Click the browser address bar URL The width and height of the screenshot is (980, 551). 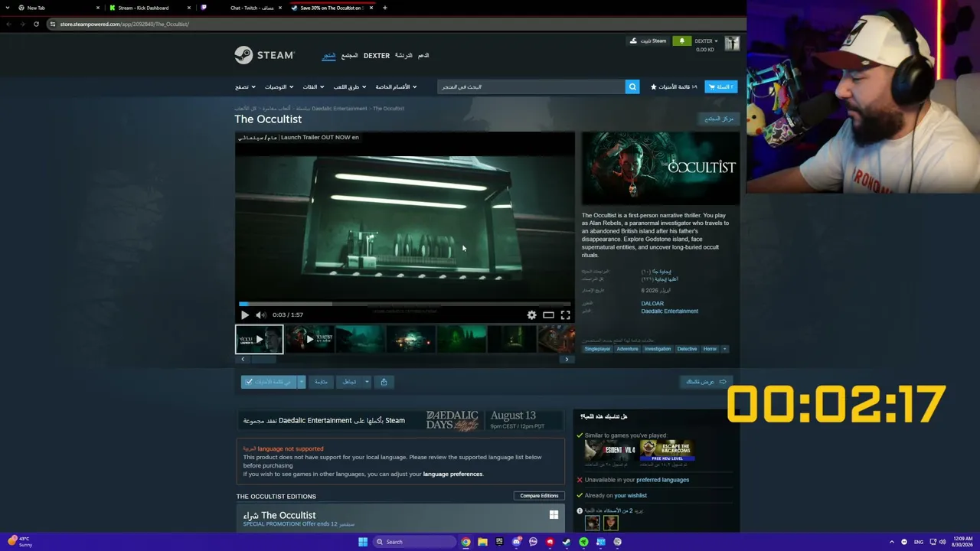tap(125, 24)
